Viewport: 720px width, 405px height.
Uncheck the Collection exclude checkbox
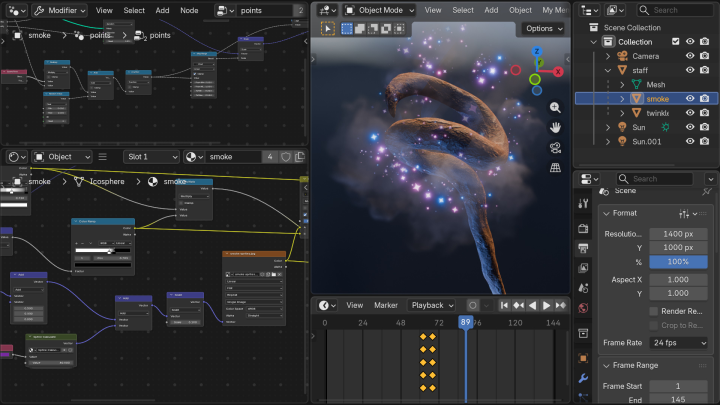click(x=675, y=42)
